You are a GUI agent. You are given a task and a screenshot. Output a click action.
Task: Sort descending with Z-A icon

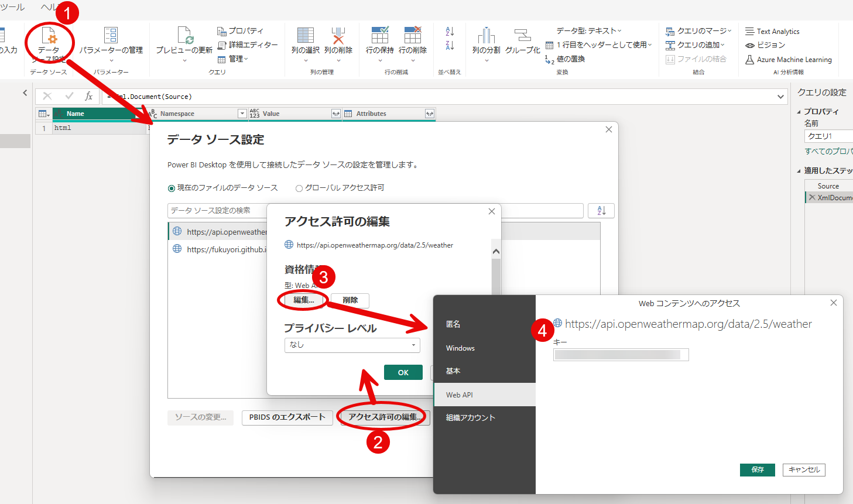click(x=450, y=45)
